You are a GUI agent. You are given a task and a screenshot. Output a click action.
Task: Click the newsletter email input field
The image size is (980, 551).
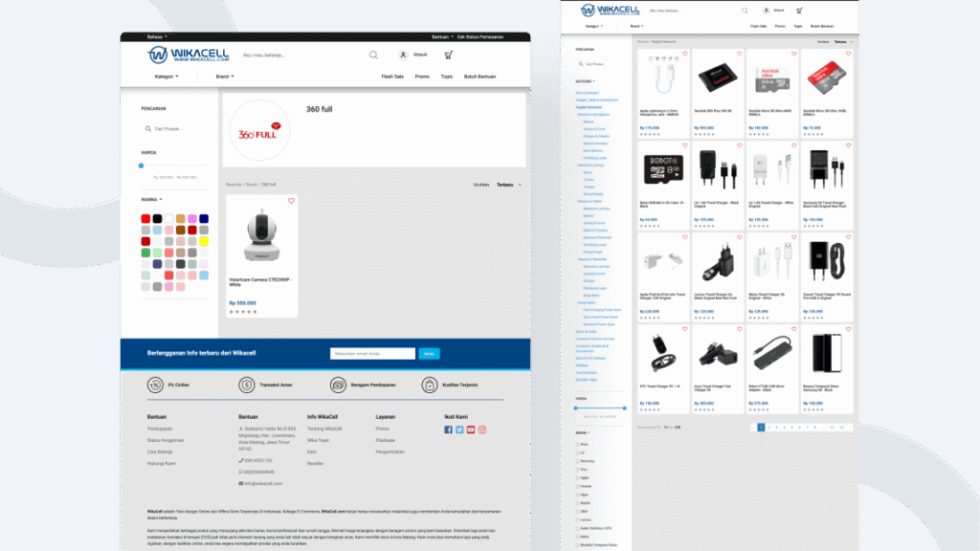coord(372,354)
